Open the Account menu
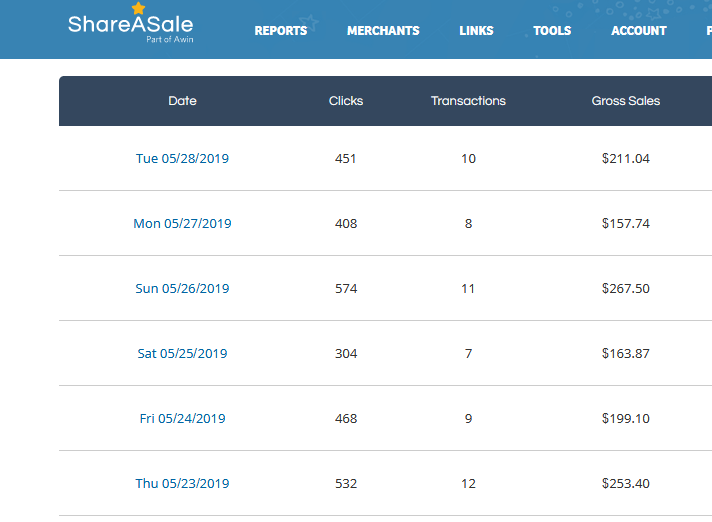The image size is (712, 522). (x=639, y=30)
